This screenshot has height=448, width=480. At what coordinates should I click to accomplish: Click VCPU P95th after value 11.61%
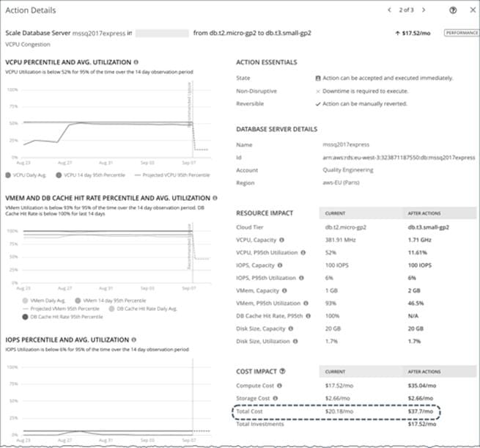pyautogui.click(x=417, y=253)
